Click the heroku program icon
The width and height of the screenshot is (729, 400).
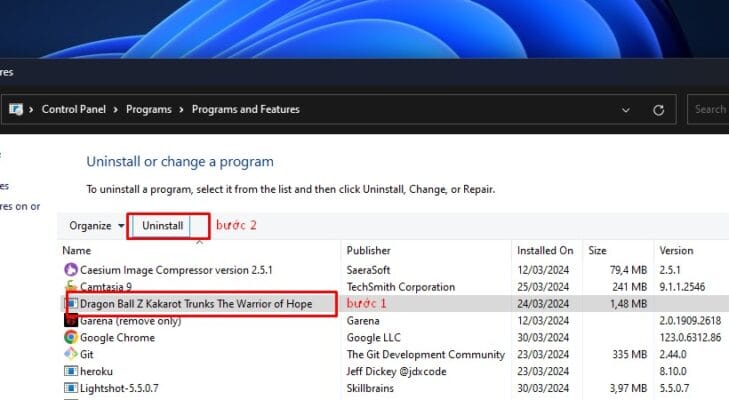tap(71, 371)
